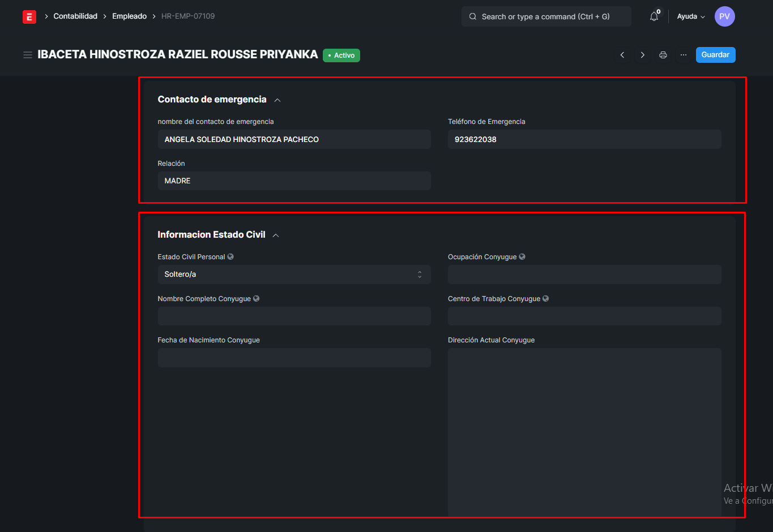Toggle the sidebar hamburger menu icon
Viewport: 773px width, 532px height.
(27, 55)
